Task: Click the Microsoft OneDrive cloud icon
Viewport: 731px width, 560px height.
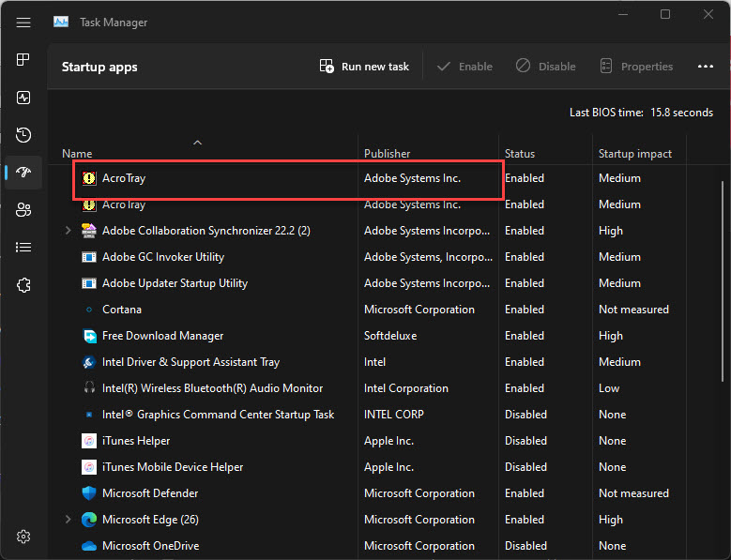Action: [89, 546]
